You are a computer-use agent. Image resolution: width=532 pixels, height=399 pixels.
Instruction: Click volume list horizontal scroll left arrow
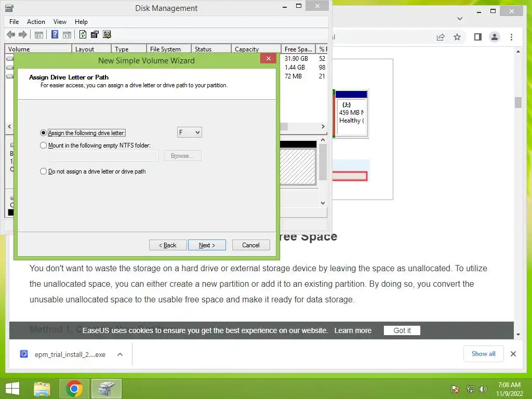pos(9,126)
